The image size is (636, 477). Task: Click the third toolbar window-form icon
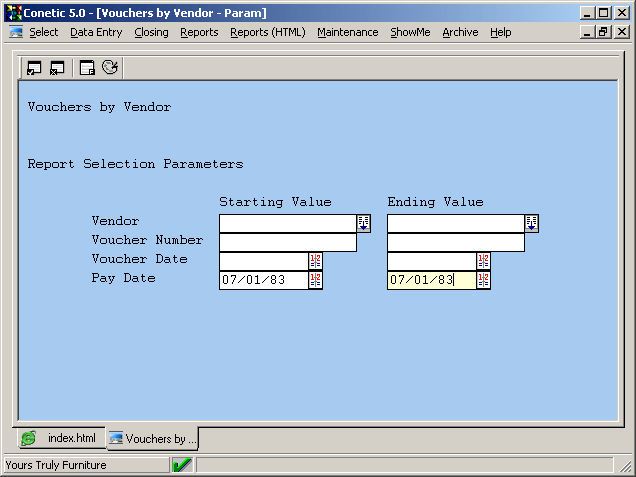[x=87, y=68]
